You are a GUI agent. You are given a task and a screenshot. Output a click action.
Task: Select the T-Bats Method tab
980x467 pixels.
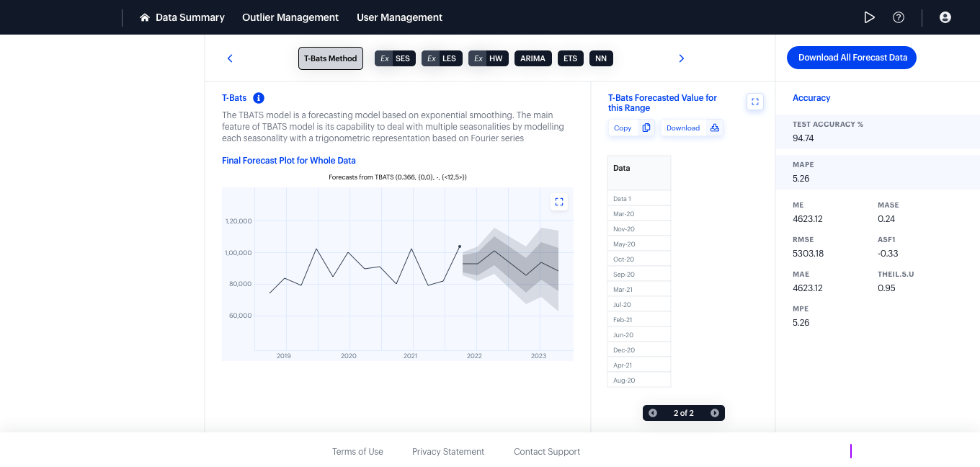pos(331,58)
